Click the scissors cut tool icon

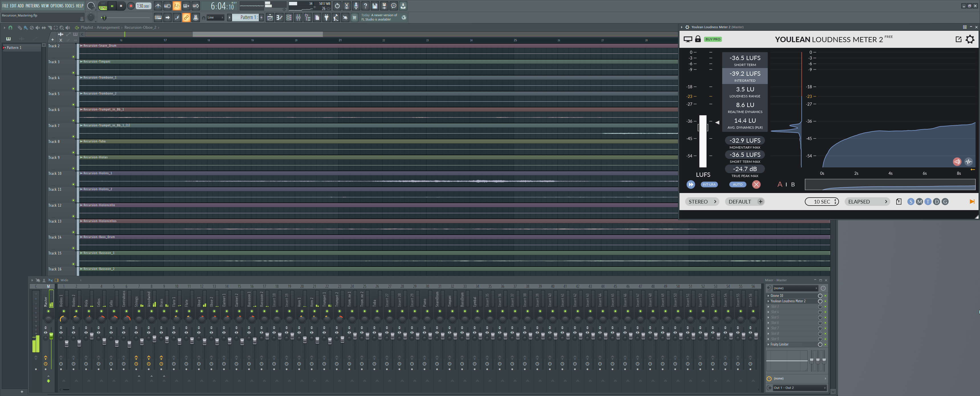(347, 6)
